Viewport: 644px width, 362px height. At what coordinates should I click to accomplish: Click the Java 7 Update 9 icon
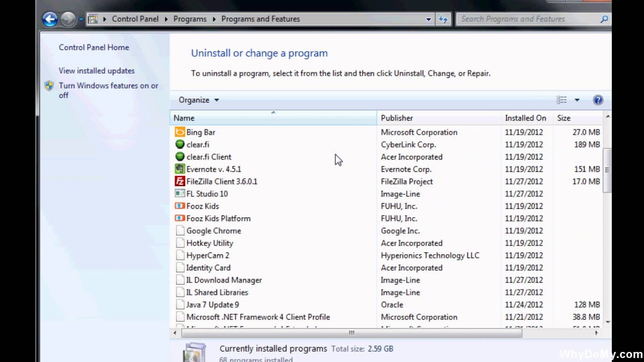pyautogui.click(x=180, y=305)
